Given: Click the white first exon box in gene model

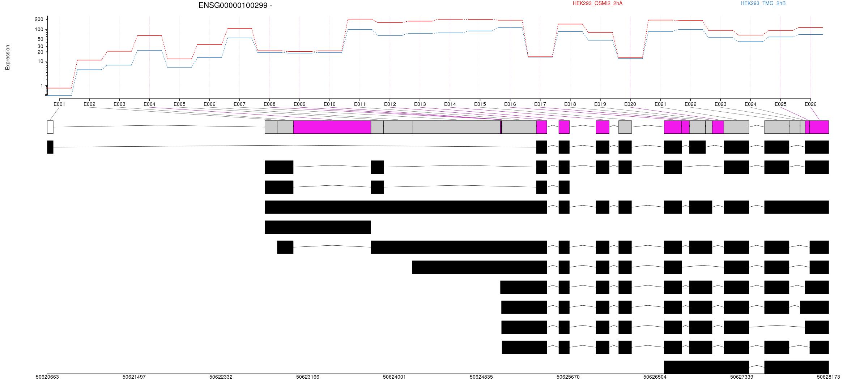Looking at the screenshot, I should [x=50, y=127].
